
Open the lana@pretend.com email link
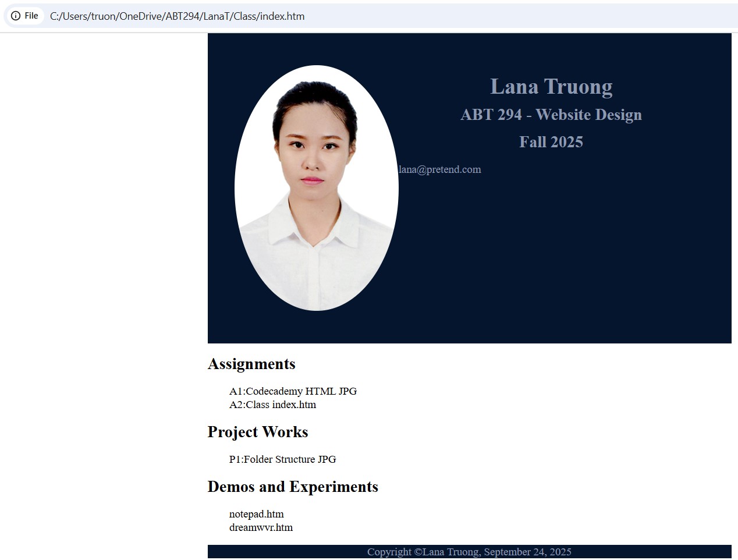click(439, 169)
